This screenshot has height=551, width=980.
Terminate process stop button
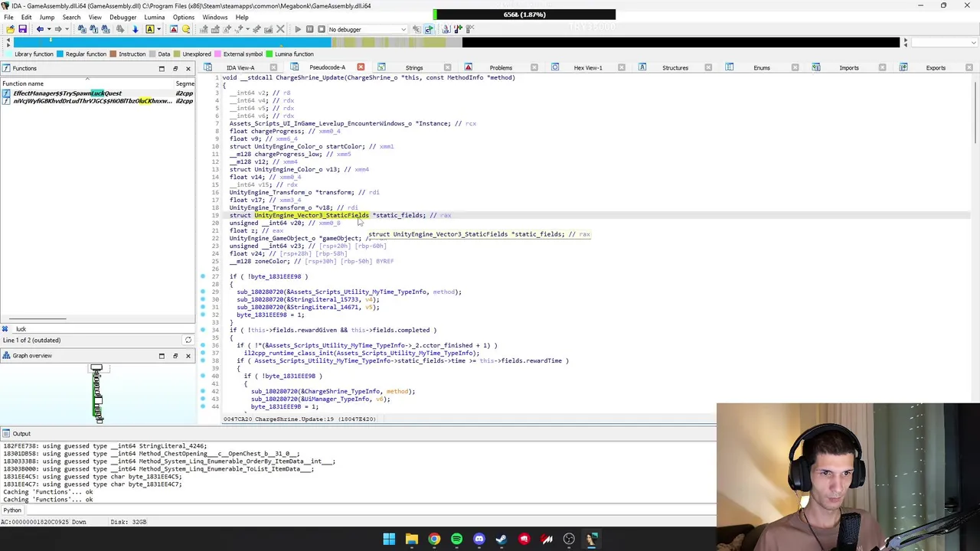click(x=322, y=29)
